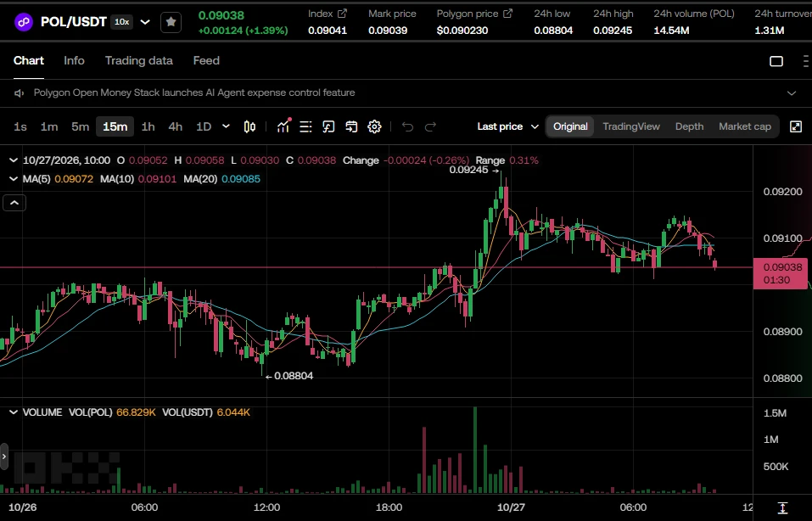Switch chart view to TradingView
812x521 pixels.
click(x=631, y=127)
